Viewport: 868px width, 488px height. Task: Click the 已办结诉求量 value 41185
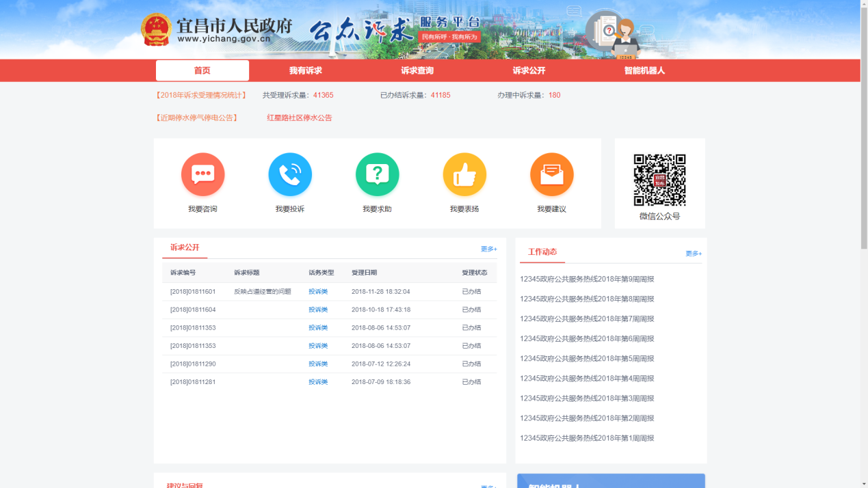click(x=440, y=95)
